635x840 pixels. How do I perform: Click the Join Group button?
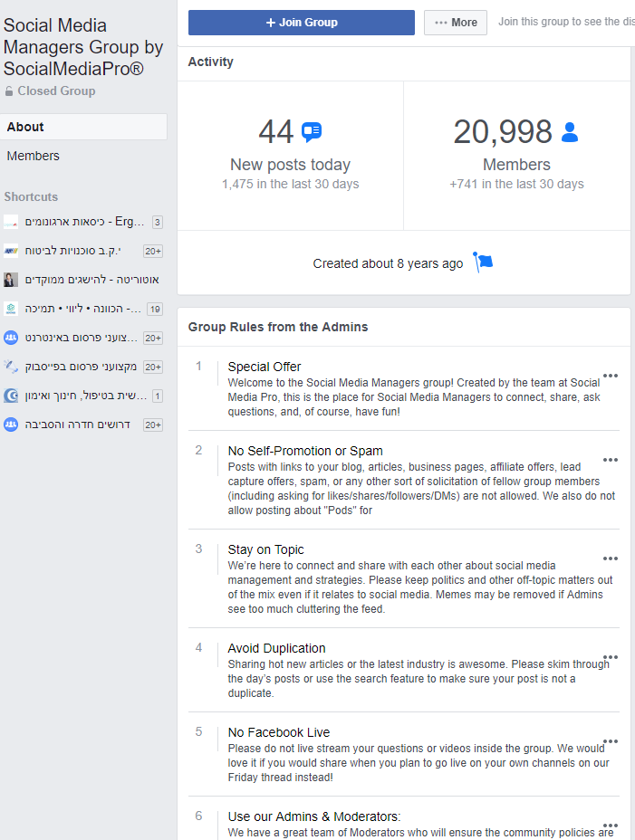(301, 23)
